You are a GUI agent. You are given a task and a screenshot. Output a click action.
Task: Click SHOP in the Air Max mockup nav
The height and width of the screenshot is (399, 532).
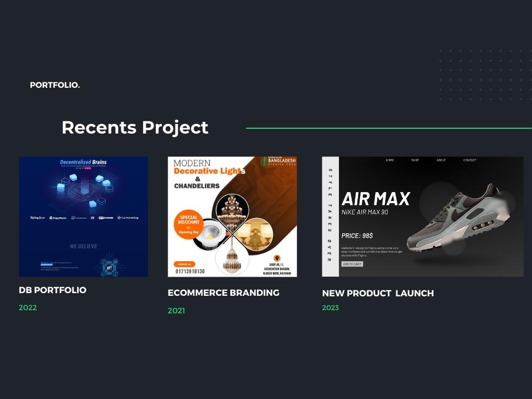click(415, 160)
